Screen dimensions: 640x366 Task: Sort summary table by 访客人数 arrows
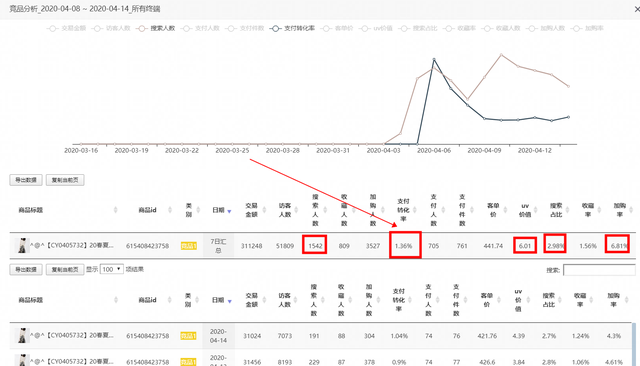click(x=296, y=210)
